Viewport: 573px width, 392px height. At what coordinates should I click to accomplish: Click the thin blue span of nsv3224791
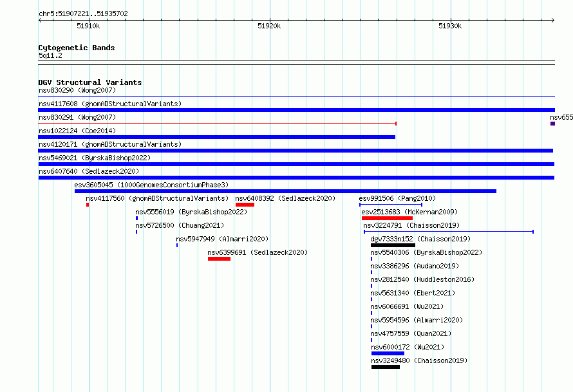tap(449, 232)
